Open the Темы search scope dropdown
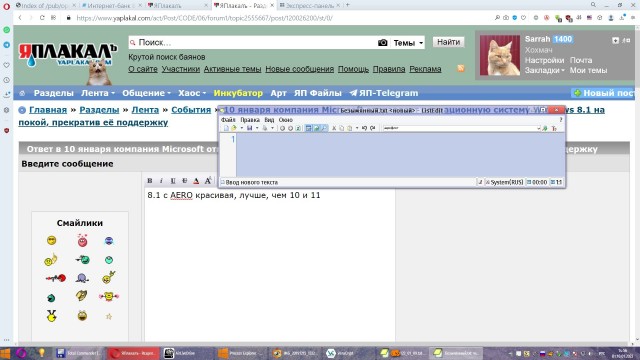Screen dimensions: 640x360 (408, 42)
